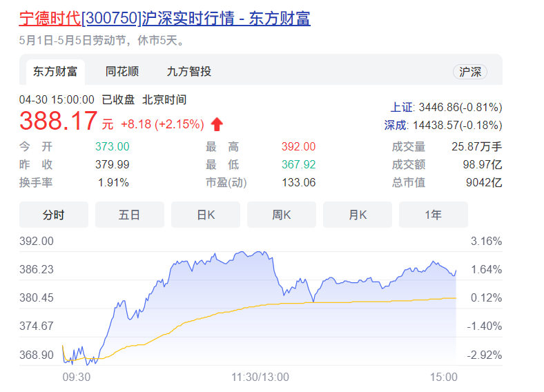Show the 1年 one-year chart
This screenshot has height=392, width=544.
(x=434, y=215)
